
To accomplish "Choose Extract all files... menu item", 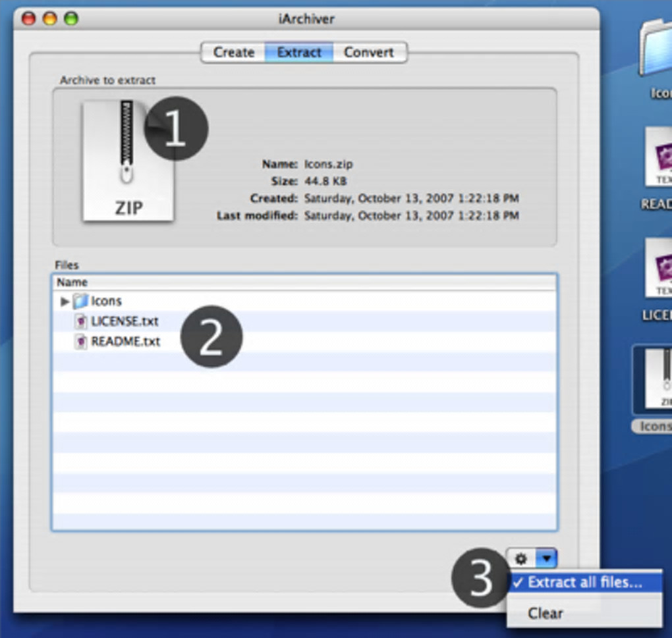I will (584, 582).
